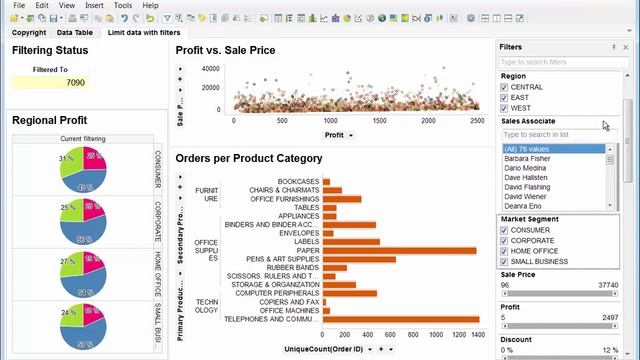The height and width of the screenshot is (360, 640).
Task: Open the Tools menu
Action: point(122,6)
